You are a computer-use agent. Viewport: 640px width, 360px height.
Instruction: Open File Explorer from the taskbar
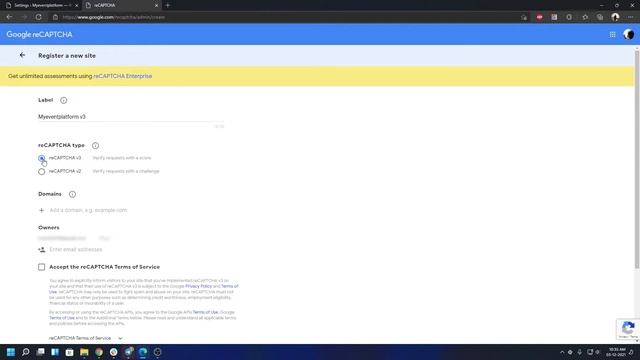coord(84,352)
